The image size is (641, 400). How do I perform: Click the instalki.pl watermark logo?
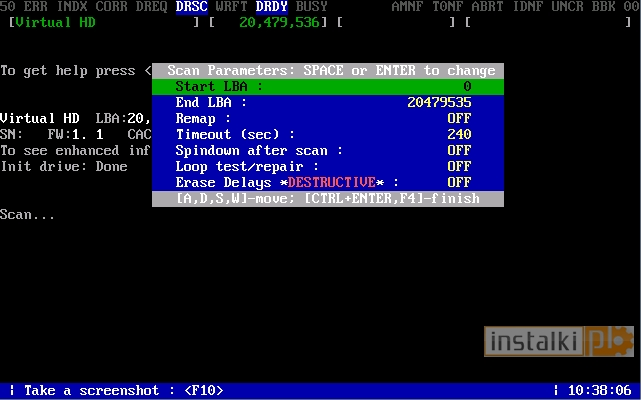pyautogui.click(x=561, y=342)
